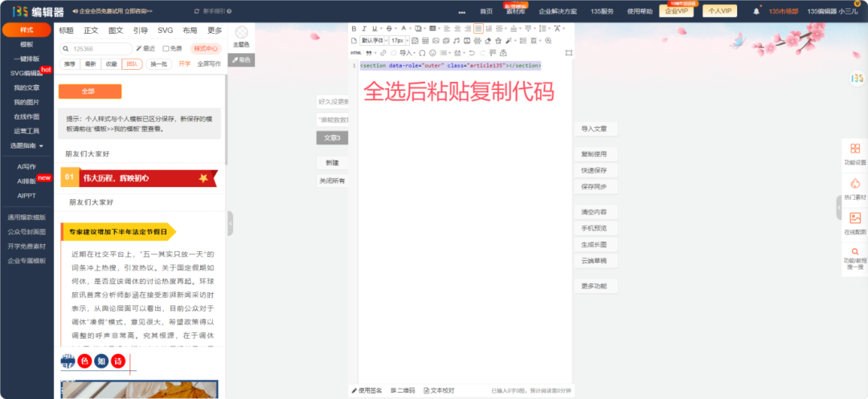Toggle bold formatting in editor toolbar
This screenshot has height=399, width=868.
(x=354, y=28)
